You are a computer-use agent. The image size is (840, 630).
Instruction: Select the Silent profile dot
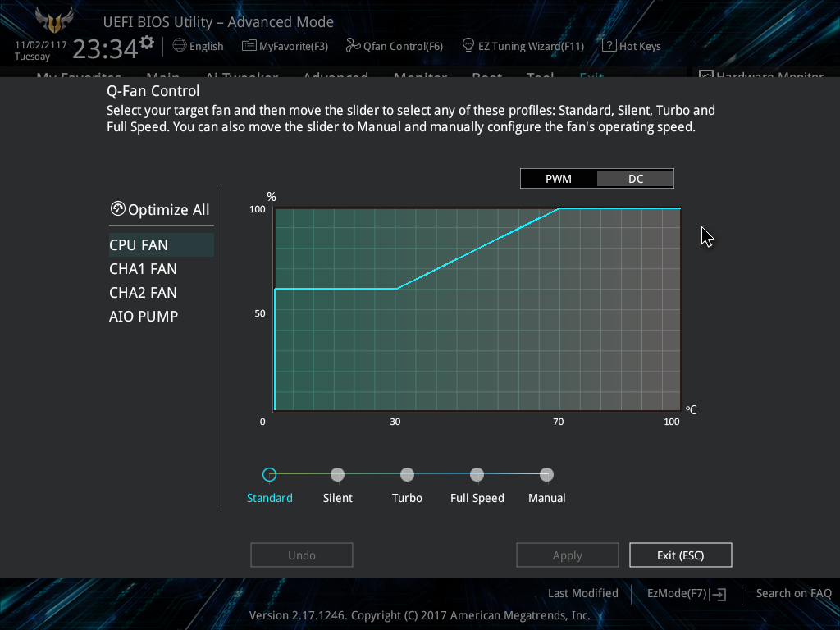point(337,475)
